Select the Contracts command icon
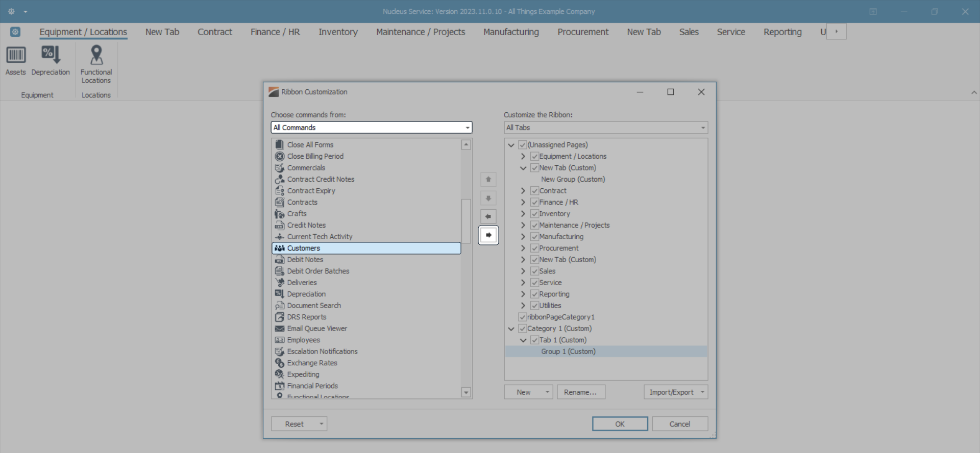Viewport: 980px width, 453px height. [x=280, y=202]
